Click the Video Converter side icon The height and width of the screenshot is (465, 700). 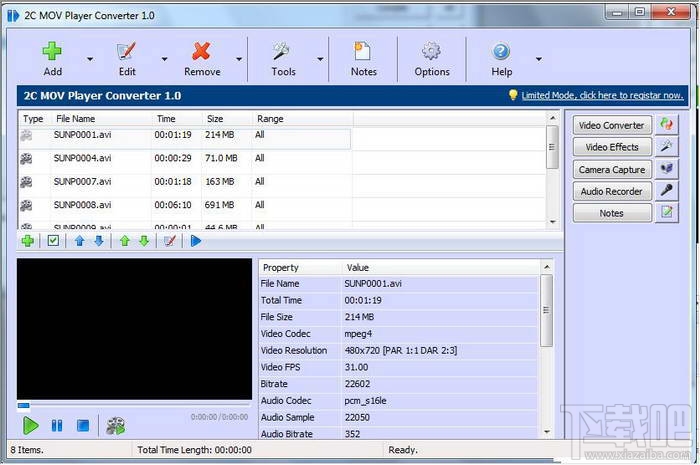667,125
